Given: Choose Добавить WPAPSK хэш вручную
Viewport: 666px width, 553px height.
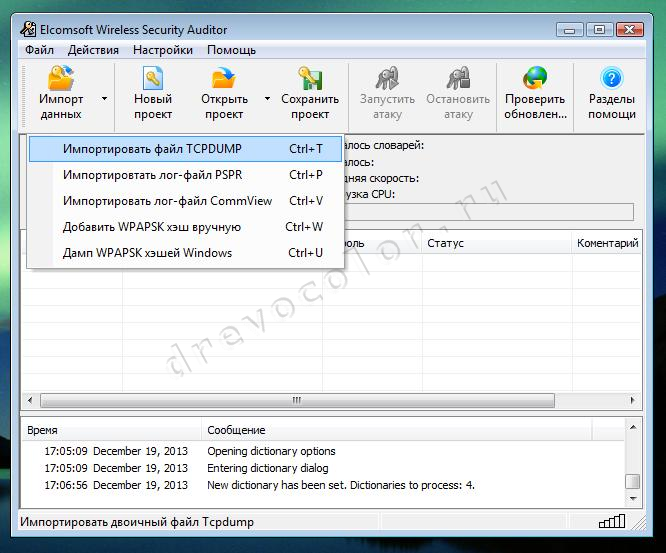Looking at the screenshot, I should coord(185,227).
